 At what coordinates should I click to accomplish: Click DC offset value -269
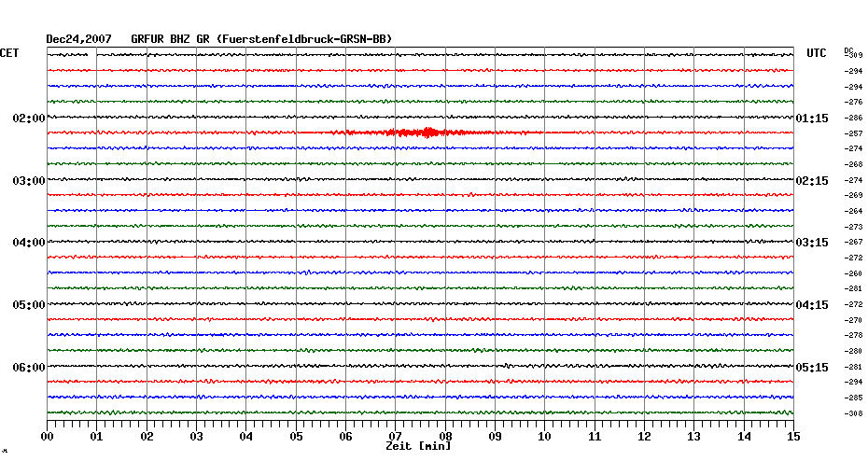point(854,195)
